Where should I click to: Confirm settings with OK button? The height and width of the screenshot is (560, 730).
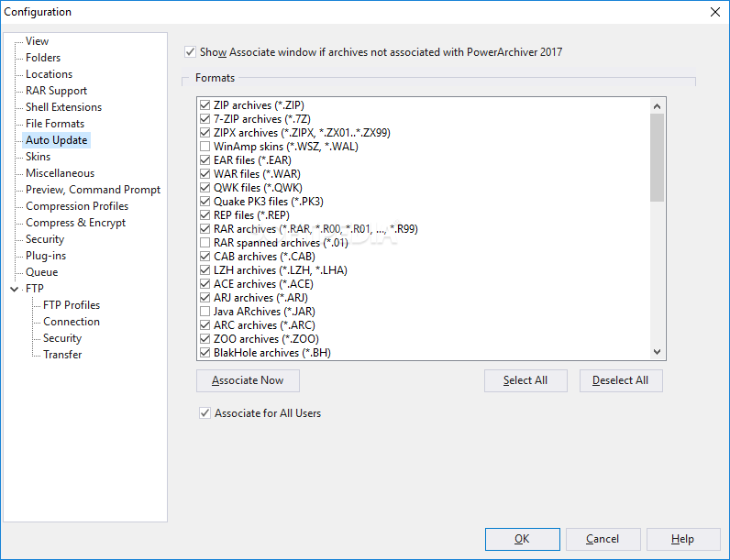coord(523,539)
